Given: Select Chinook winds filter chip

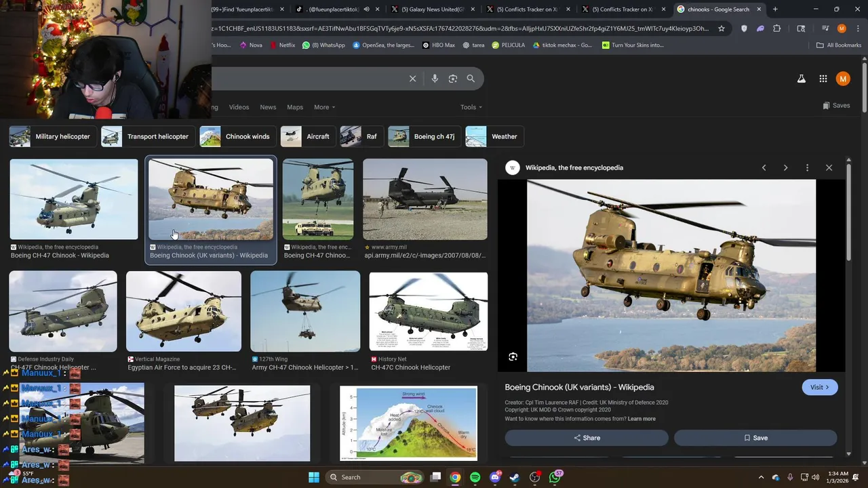Looking at the screenshot, I should pyautogui.click(x=237, y=136).
